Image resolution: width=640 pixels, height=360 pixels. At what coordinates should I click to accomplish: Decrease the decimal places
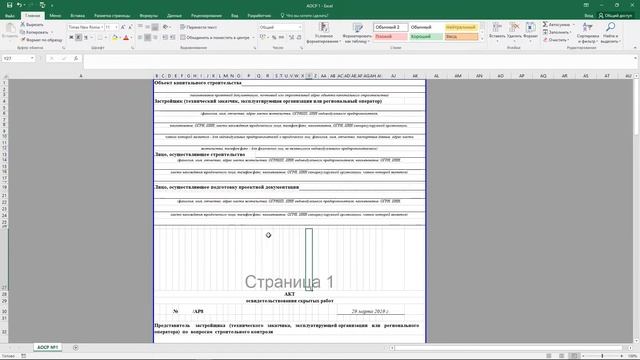tap(299, 38)
